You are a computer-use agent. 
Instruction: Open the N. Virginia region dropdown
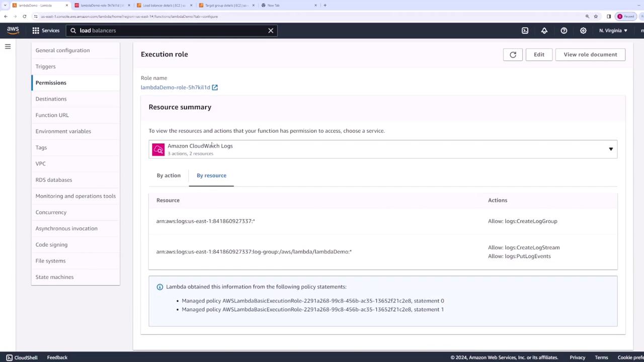pos(613,31)
